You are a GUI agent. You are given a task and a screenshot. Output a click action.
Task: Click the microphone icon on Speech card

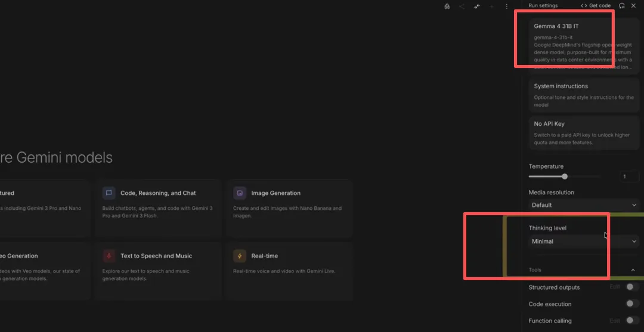pyautogui.click(x=109, y=256)
